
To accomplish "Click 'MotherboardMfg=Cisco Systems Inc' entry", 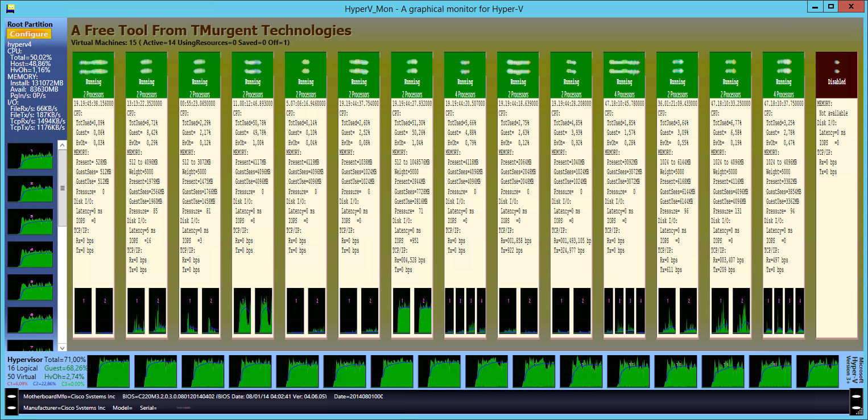I will [69, 396].
